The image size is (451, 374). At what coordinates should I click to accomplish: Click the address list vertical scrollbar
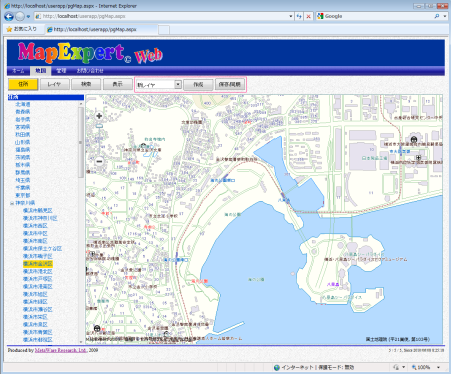(x=81, y=222)
